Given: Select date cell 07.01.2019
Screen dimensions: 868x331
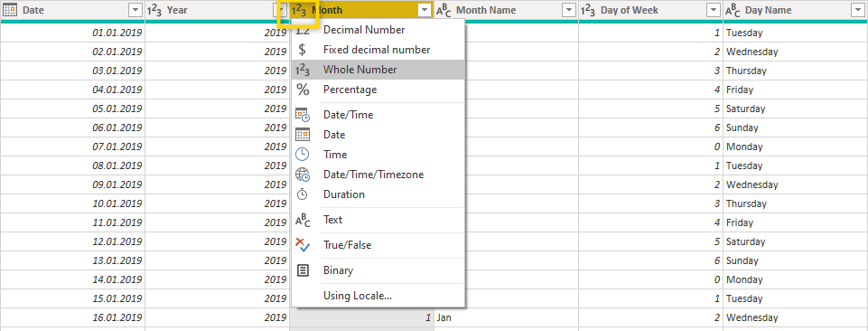Looking at the screenshot, I should 72,147.
